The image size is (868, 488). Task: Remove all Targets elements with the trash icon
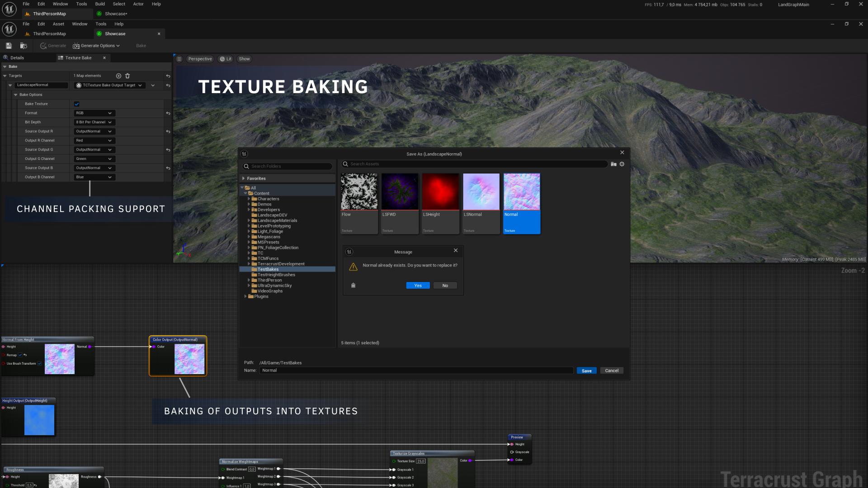tap(127, 76)
